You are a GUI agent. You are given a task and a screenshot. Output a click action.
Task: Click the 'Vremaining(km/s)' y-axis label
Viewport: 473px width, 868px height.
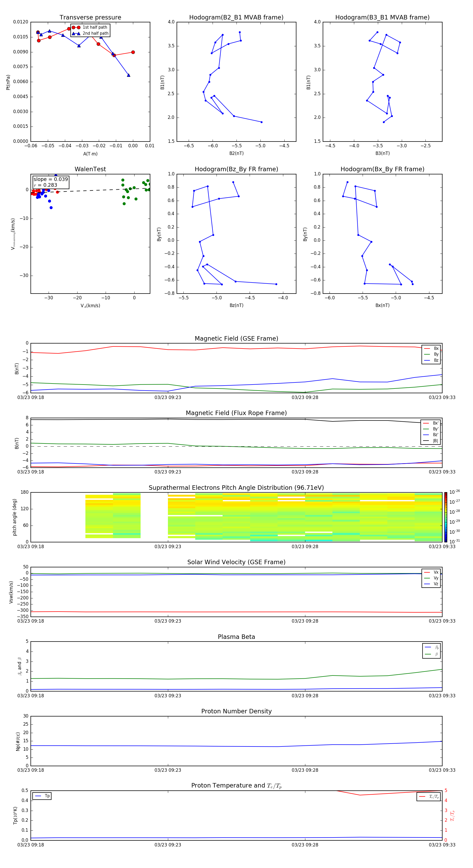click(13, 234)
